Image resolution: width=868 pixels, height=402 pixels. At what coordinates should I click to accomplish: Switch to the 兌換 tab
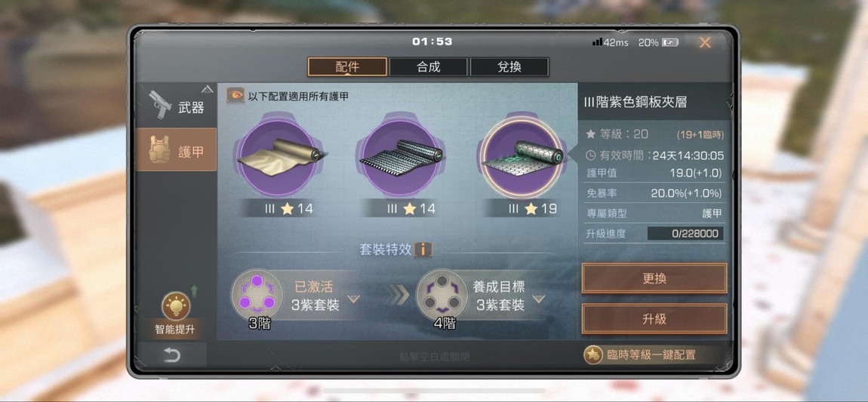(509, 67)
